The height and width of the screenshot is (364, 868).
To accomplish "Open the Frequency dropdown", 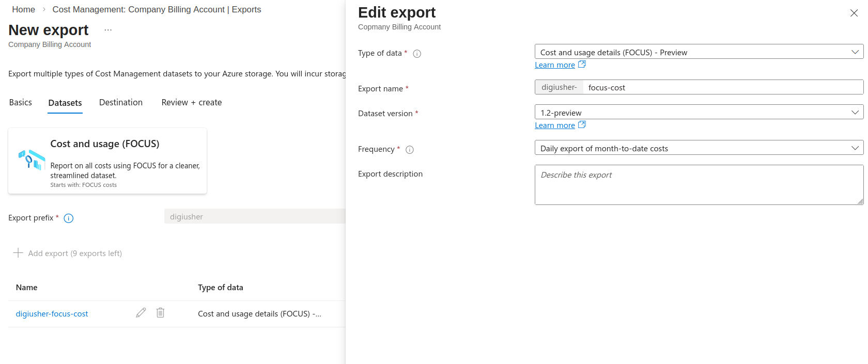I will (x=699, y=148).
